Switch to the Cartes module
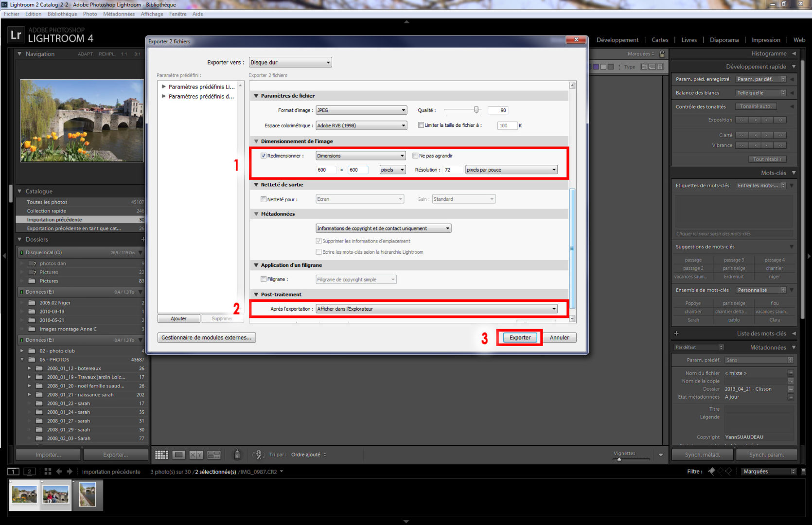 tap(660, 40)
